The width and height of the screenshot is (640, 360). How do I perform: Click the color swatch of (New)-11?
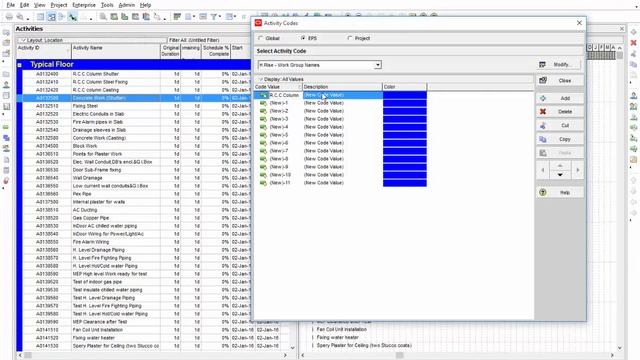405,183
